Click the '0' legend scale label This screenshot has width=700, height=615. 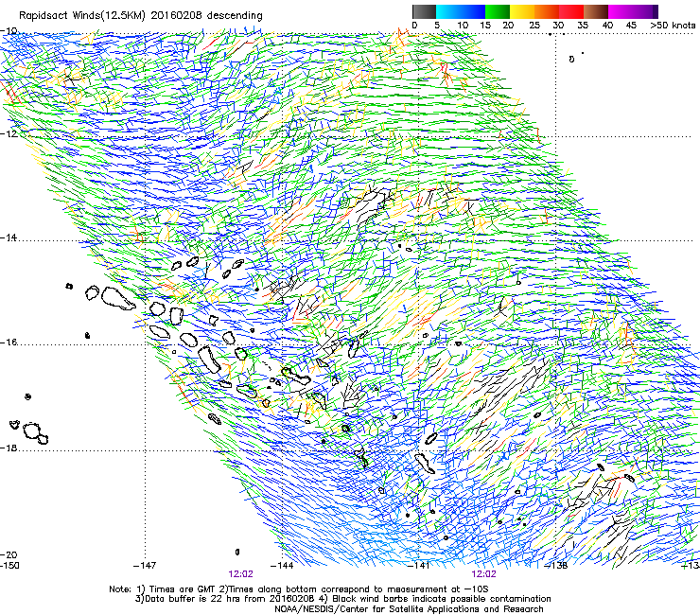coord(414,26)
